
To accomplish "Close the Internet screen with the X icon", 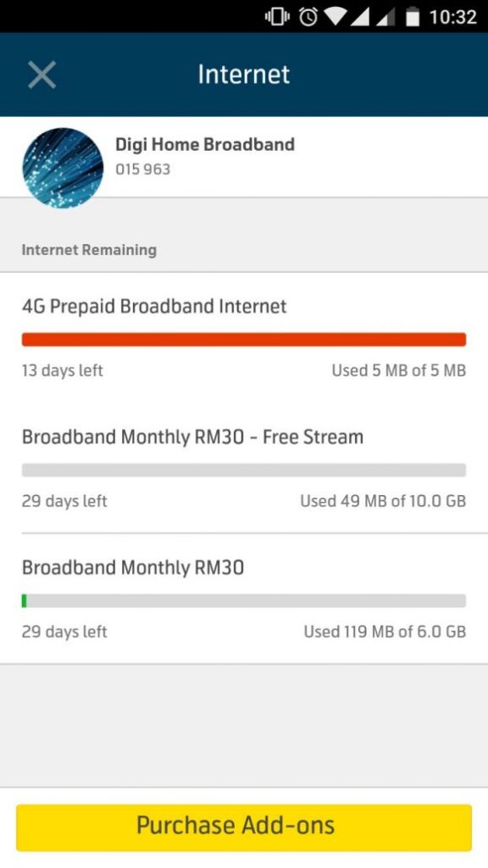I will [x=42, y=75].
